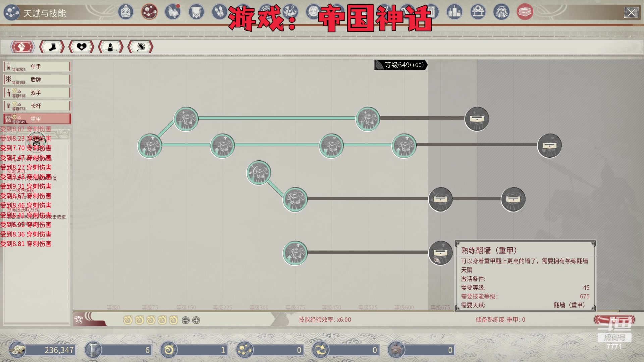644x362 pixels.
Task: Select the hammer crafting skills tab
Action: click(x=141, y=47)
